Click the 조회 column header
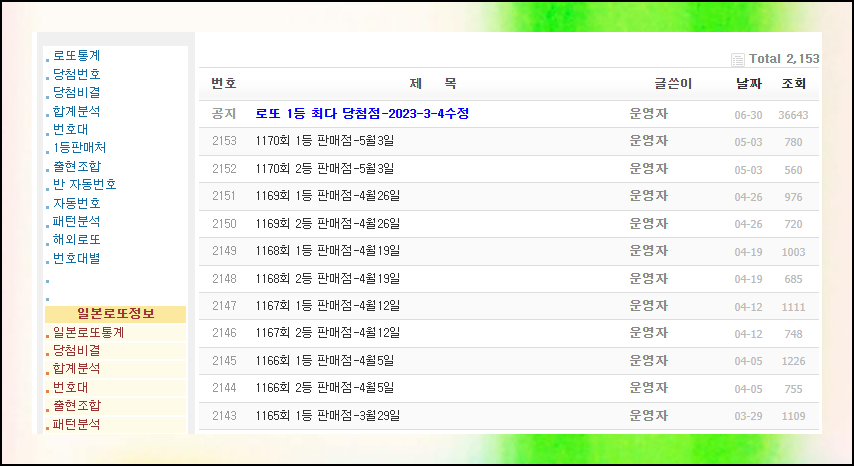Viewport: 854px width, 466px height. click(794, 84)
